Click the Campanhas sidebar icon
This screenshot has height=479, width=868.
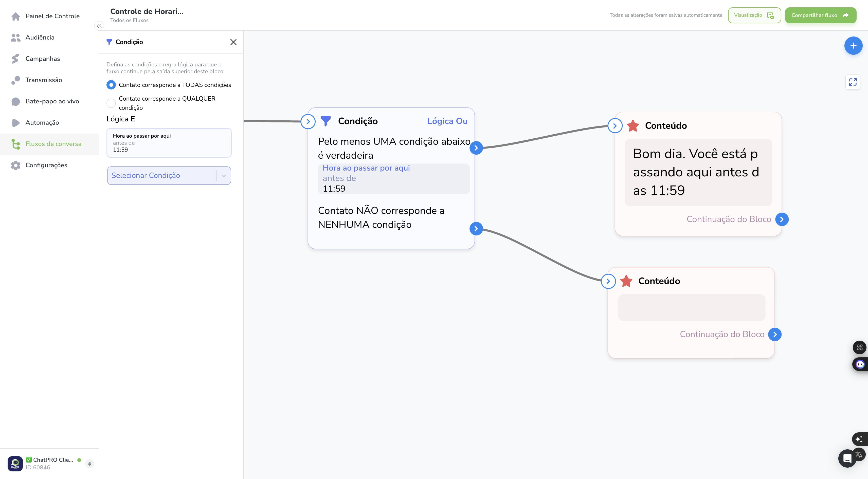pyautogui.click(x=15, y=59)
